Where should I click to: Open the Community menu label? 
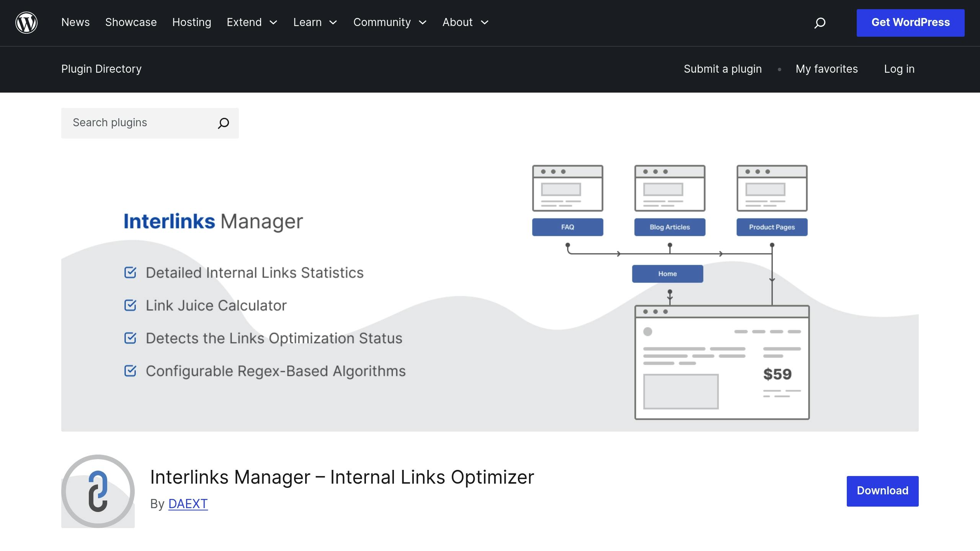382,22
